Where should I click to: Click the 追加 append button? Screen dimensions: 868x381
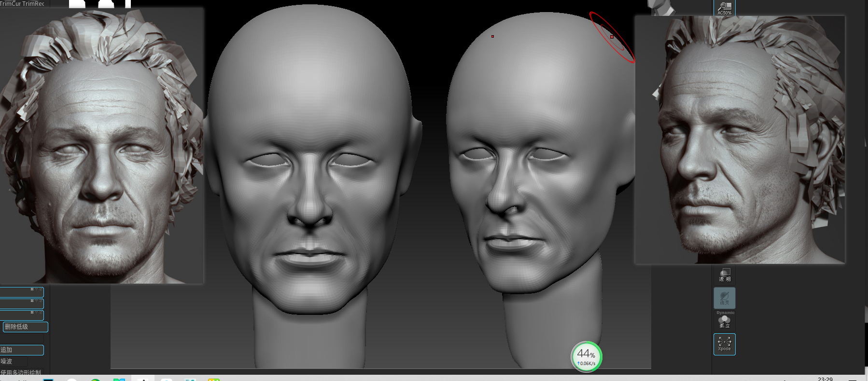(22, 350)
